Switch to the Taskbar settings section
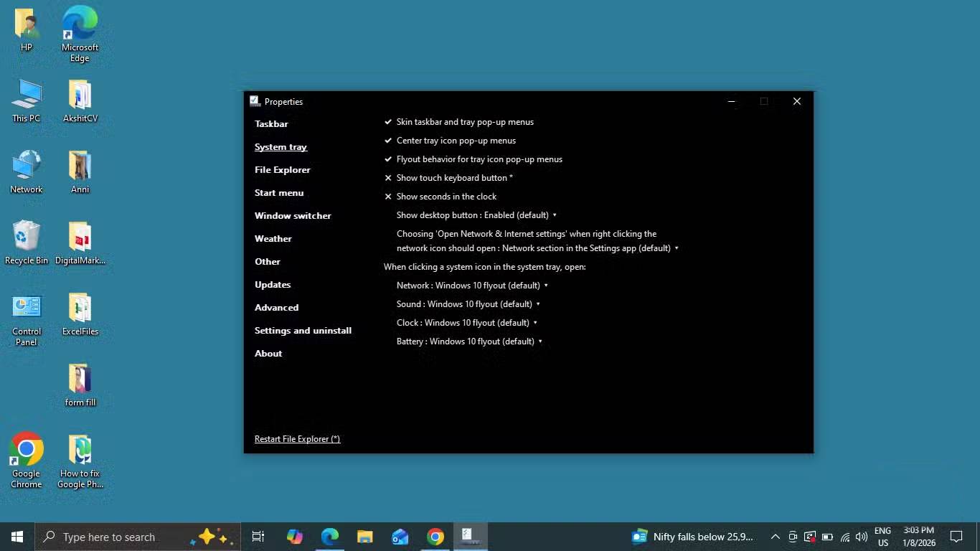The height and width of the screenshot is (551, 980). [x=271, y=124]
